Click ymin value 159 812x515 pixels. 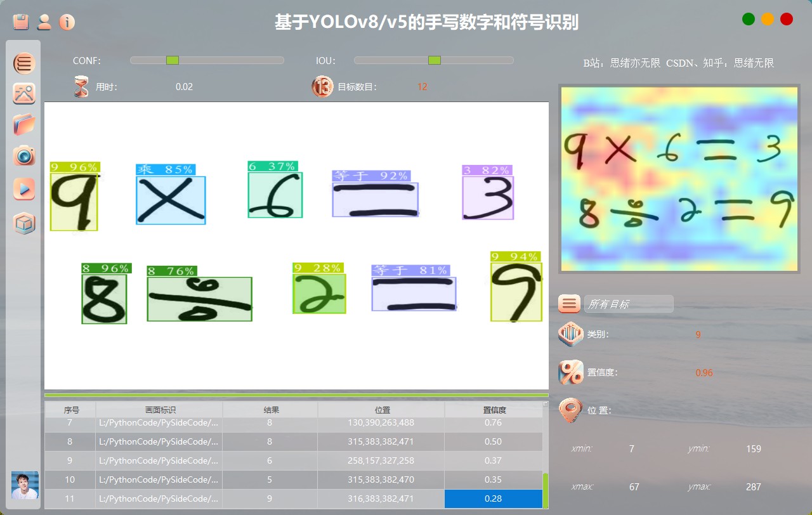tap(754, 449)
